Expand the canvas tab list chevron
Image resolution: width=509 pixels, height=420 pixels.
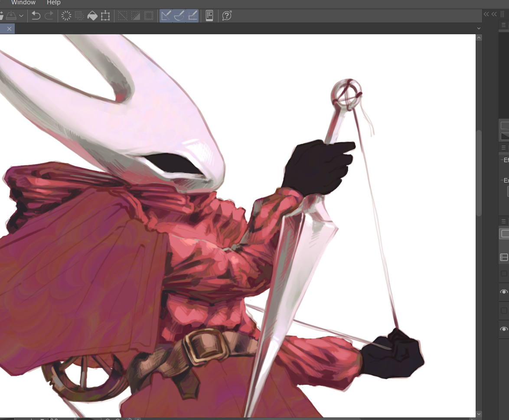(479, 29)
